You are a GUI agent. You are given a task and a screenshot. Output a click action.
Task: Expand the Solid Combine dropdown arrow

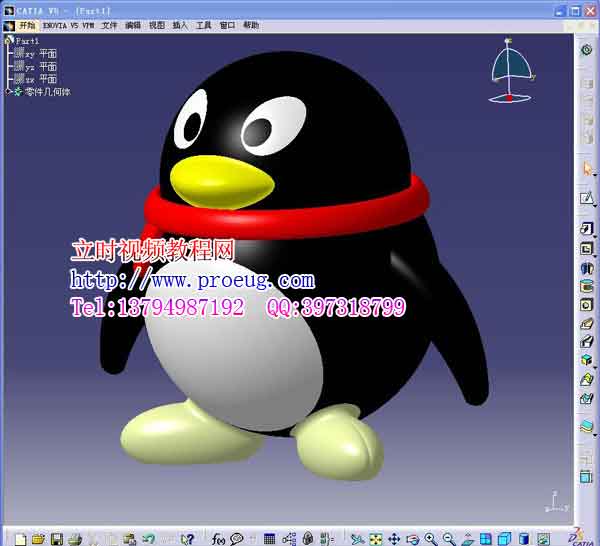(595, 367)
